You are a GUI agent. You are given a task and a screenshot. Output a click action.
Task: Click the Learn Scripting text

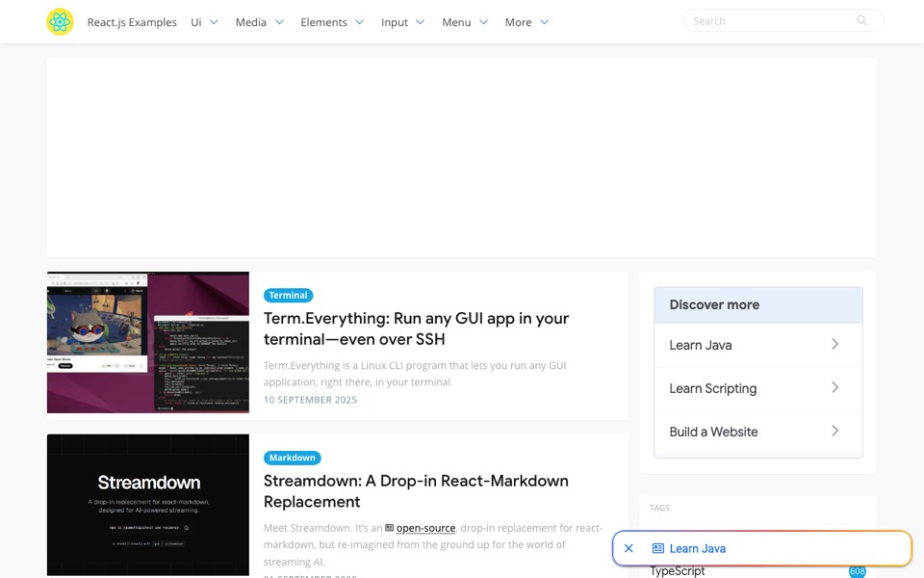coord(713,388)
